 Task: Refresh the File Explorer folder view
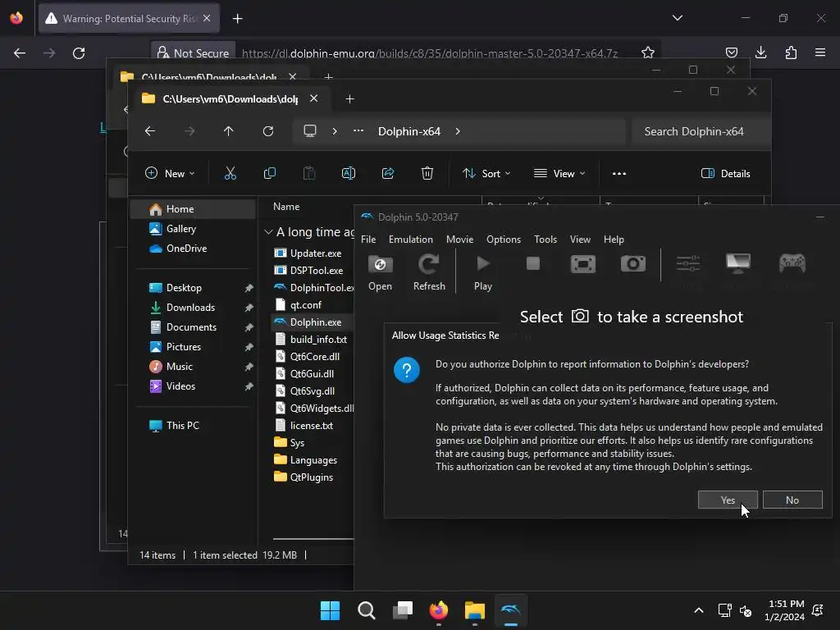pyautogui.click(x=268, y=131)
